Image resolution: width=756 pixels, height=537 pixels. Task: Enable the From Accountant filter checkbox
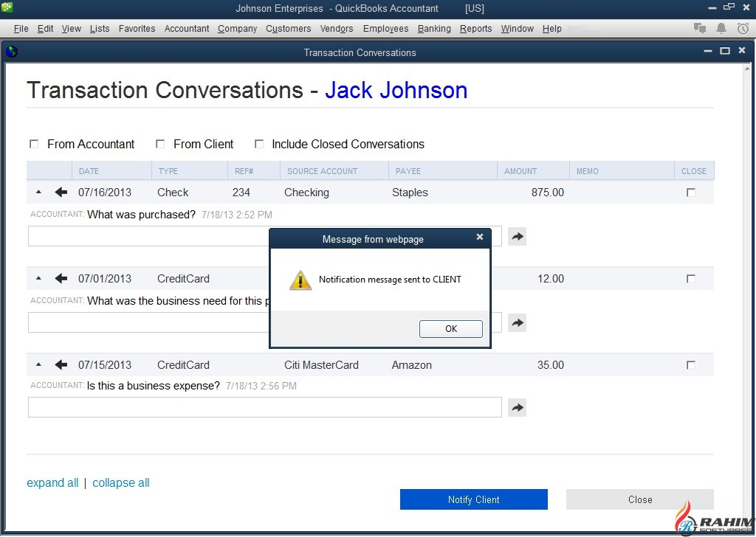pos(34,144)
